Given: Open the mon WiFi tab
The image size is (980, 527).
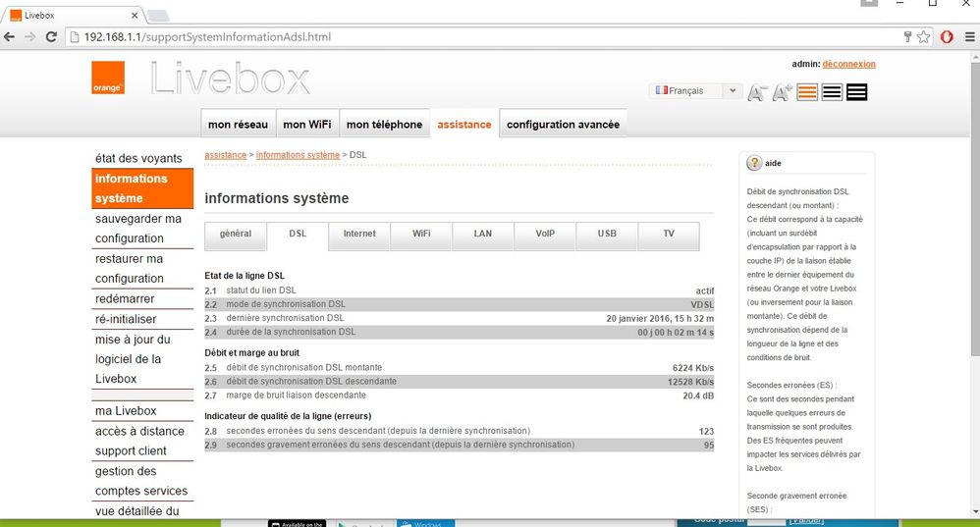Looking at the screenshot, I should pos(307,124).
